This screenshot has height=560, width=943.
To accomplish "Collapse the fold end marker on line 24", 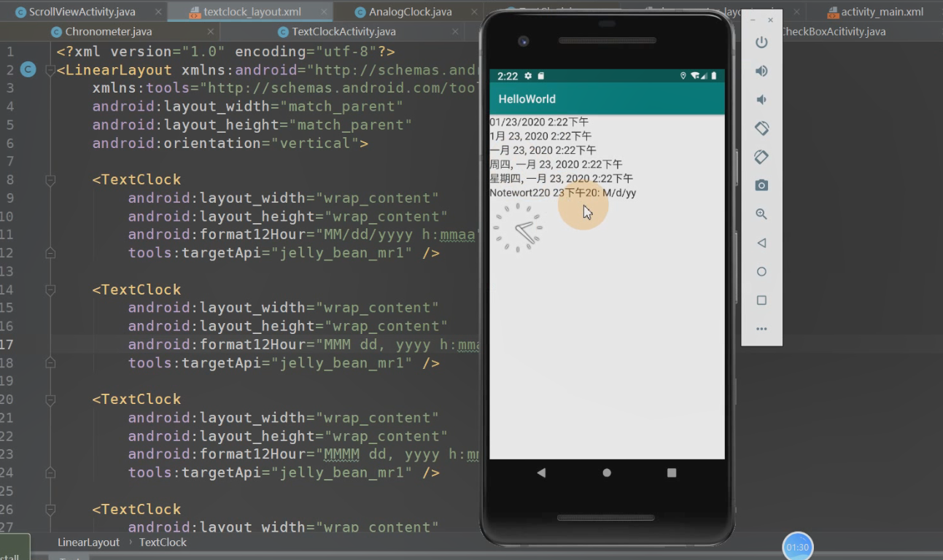I will click(x=50, y=472).
